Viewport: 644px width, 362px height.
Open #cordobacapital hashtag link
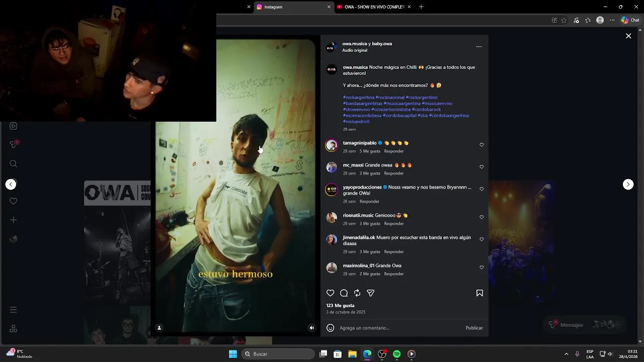coord(399,116)
